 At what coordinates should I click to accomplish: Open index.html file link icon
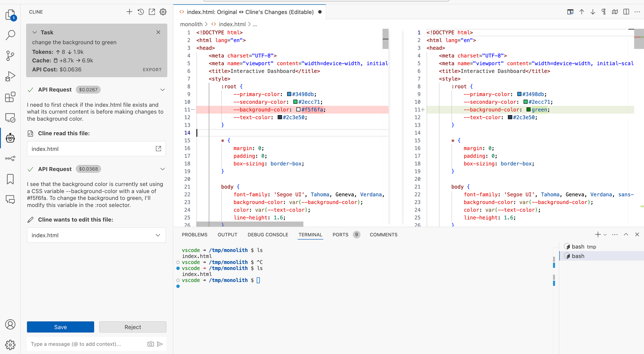[158, 149]
